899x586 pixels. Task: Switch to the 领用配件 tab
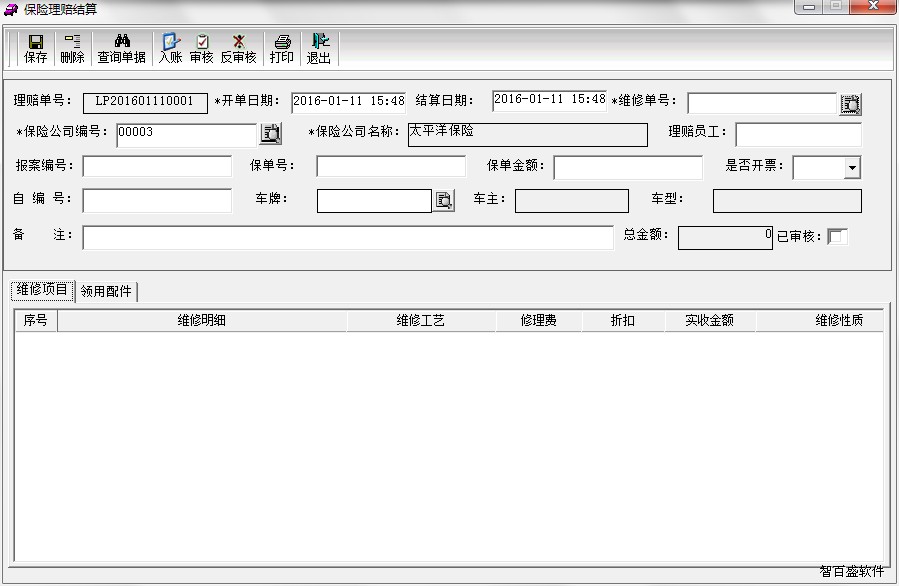(106, 291)
